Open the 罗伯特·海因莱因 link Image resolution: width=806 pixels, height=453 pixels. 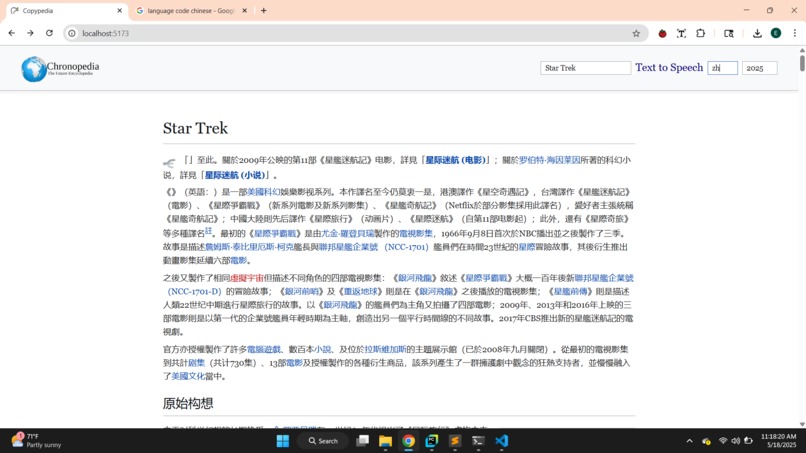click(549, 160)
